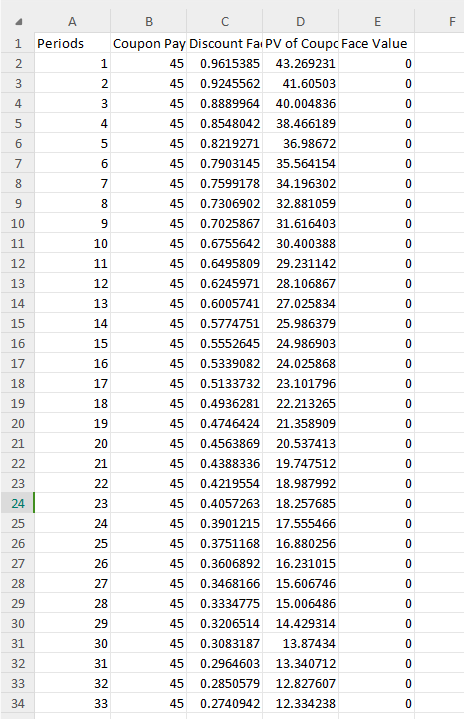This screenshot has height=719, width=464.
Task: Select cell with value 0.8889964
Action: tap(225, 103)
